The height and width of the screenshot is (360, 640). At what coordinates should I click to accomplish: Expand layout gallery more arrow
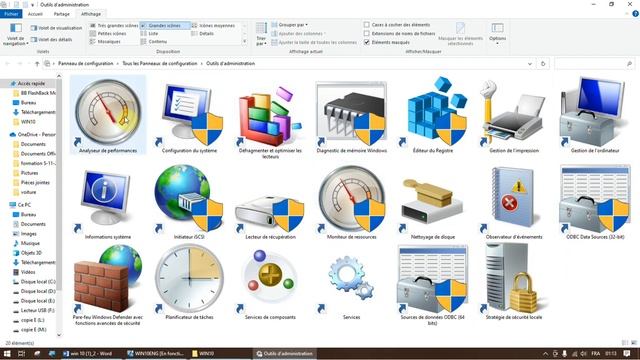[x=244, y=41]
